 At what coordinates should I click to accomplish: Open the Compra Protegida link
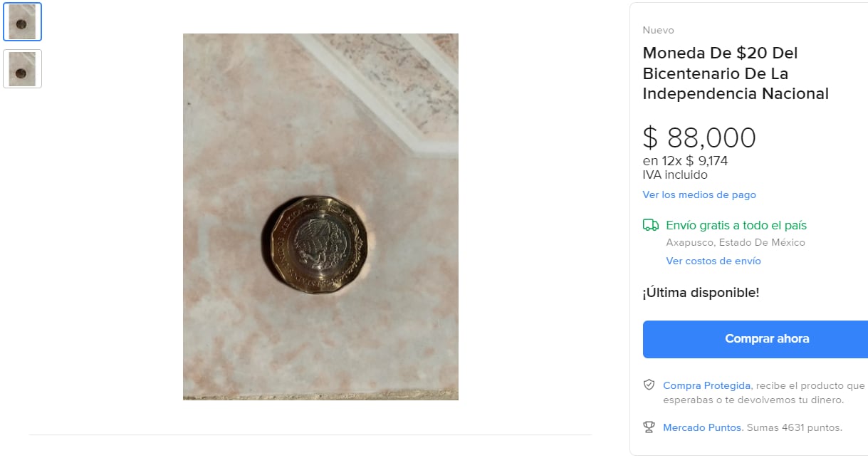706,385
